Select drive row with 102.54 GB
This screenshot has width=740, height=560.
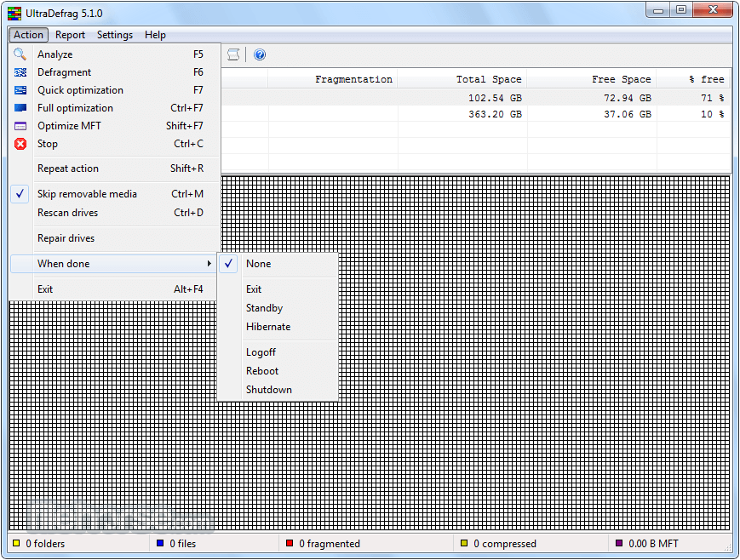(x=476, y=98)
